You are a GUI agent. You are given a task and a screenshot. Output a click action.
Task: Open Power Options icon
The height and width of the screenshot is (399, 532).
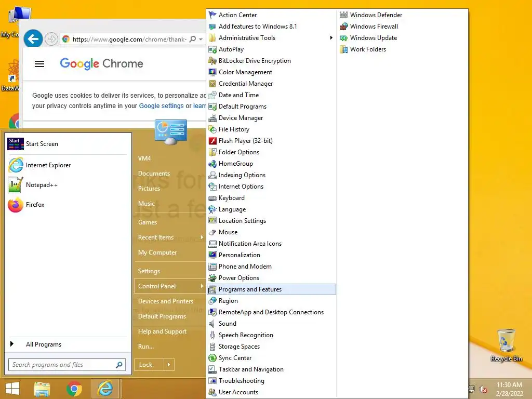coord(212,278)
